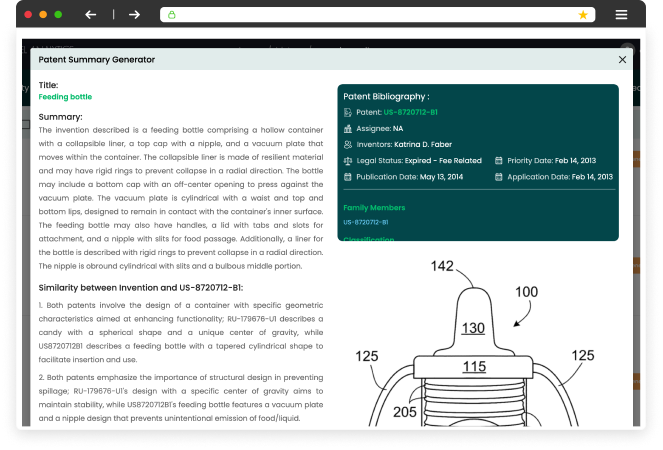Image resolution: width=663 pixels, height=450 pixels.
Task: Click the Inventors people icon
Action: 348,145
